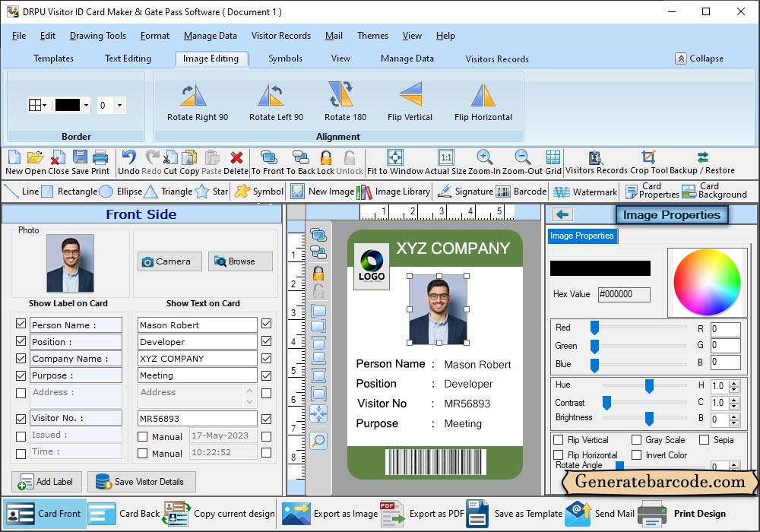This screenshot has height=532, width=760.
Task: Collapse the ribbon with Collapse button
Action: (x=699, y=59)
